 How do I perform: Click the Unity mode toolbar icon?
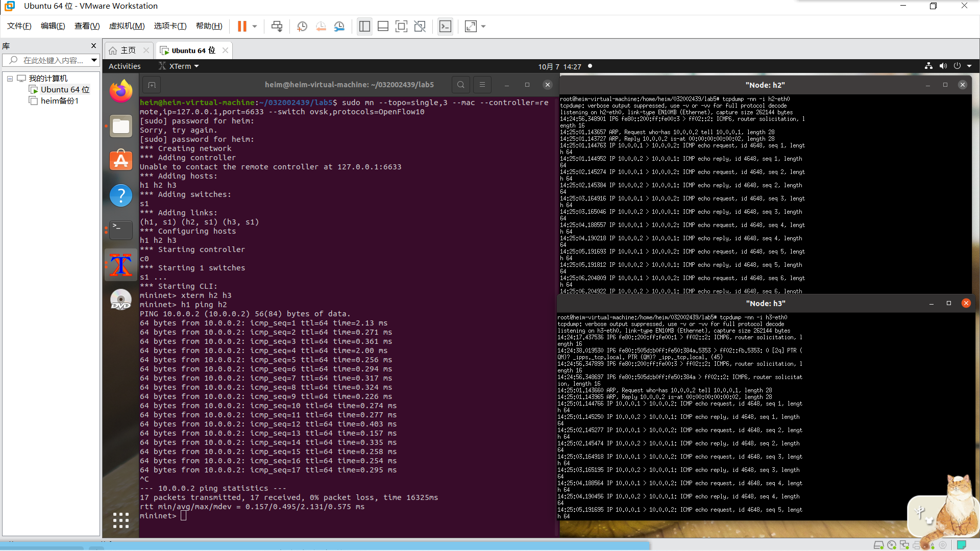coord(420,26)
